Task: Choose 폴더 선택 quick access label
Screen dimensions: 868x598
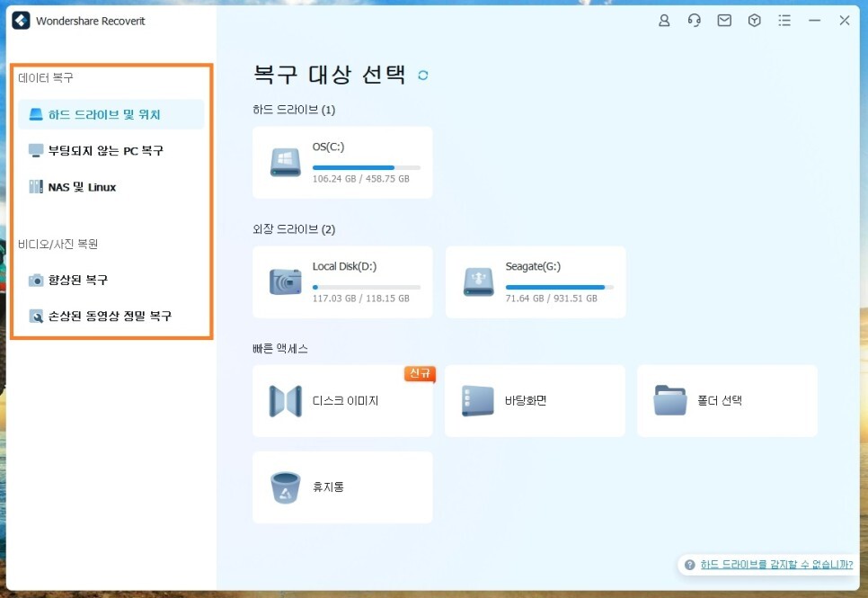Action: click(x=720, y=400)
